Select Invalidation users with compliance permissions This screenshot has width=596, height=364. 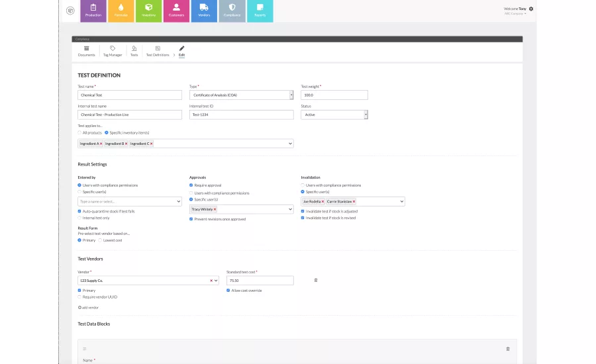(x=303, y=185)
